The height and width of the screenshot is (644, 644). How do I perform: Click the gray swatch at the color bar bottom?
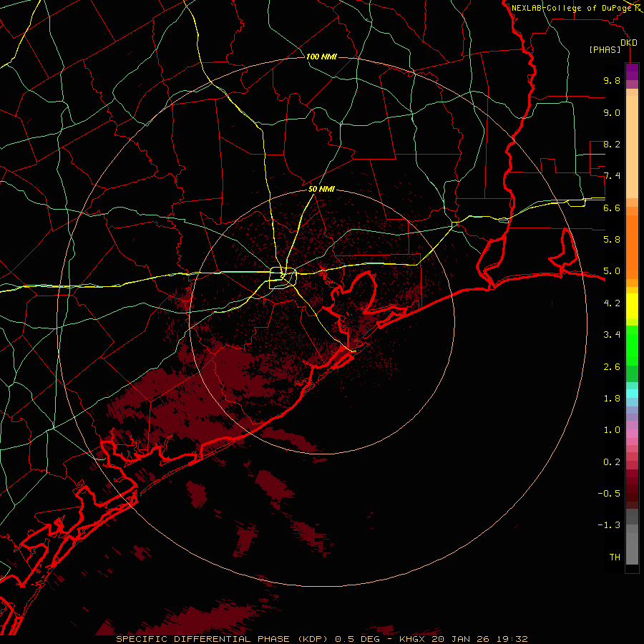pos(632,548)
